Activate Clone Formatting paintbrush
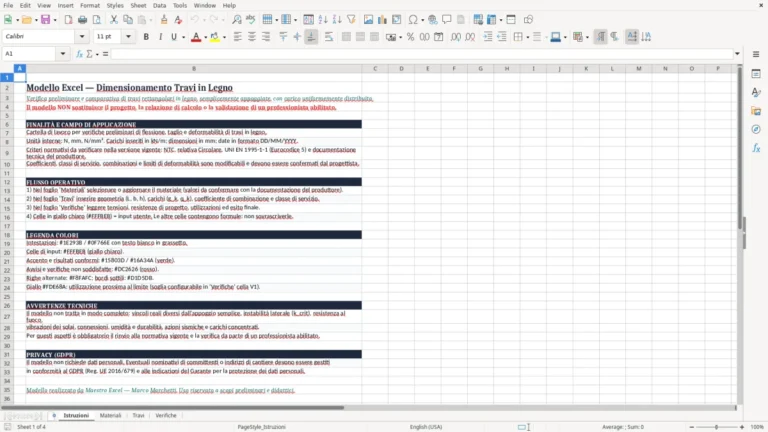Image resolution: width=768 pixels, height=432 pixels. [x=164, y=20]
